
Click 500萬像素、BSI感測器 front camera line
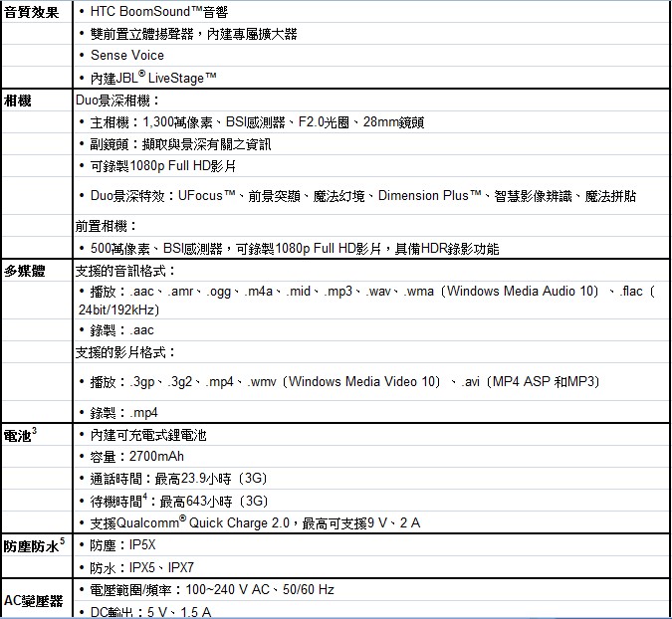(295, 249)
